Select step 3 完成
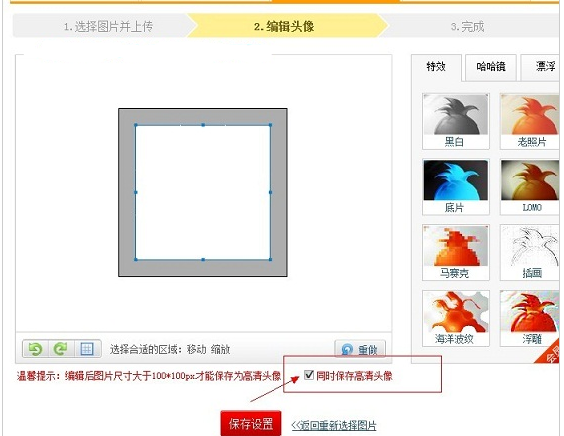 [x=468, y=26]
